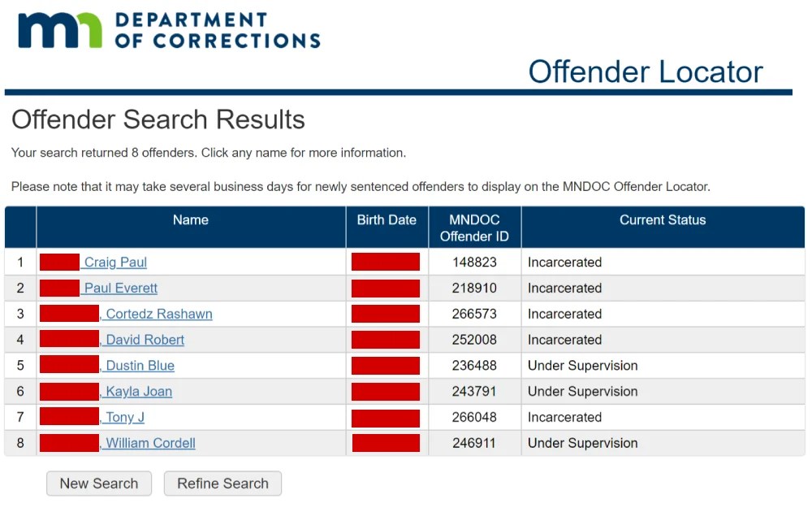Select offender ID 246911

pyautogui.click(x=474, y=443)
